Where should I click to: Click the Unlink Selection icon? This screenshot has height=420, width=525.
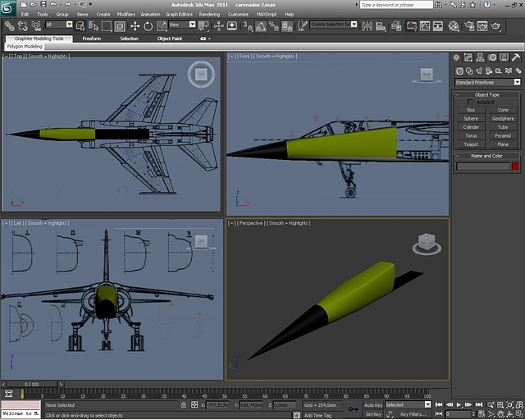coord(22,25)
